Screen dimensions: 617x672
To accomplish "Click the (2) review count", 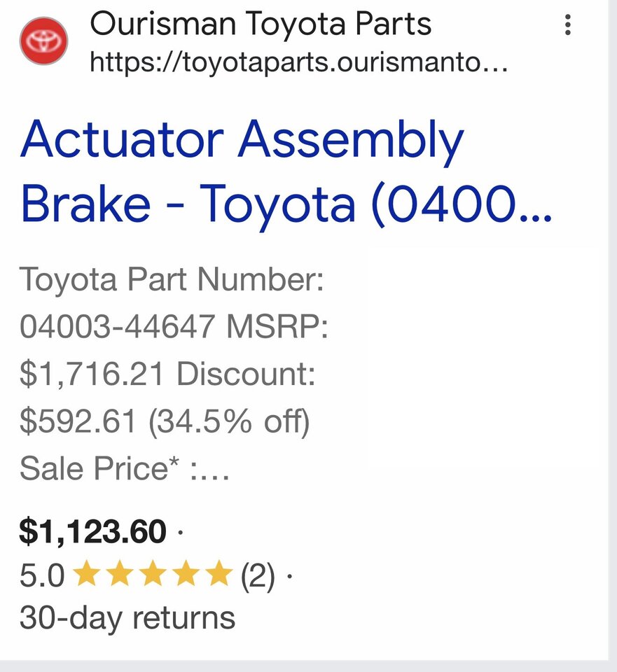I will click(x=258, y=575).
